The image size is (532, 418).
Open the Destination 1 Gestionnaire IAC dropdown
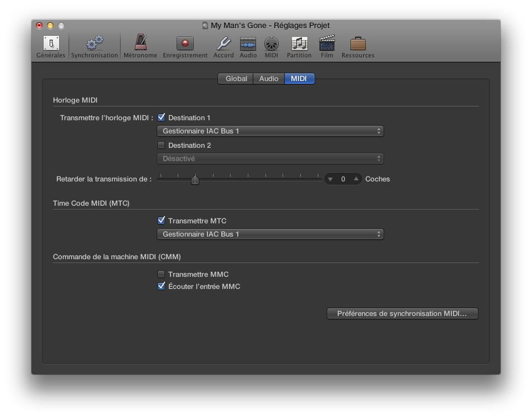click(x=270, y=131)
